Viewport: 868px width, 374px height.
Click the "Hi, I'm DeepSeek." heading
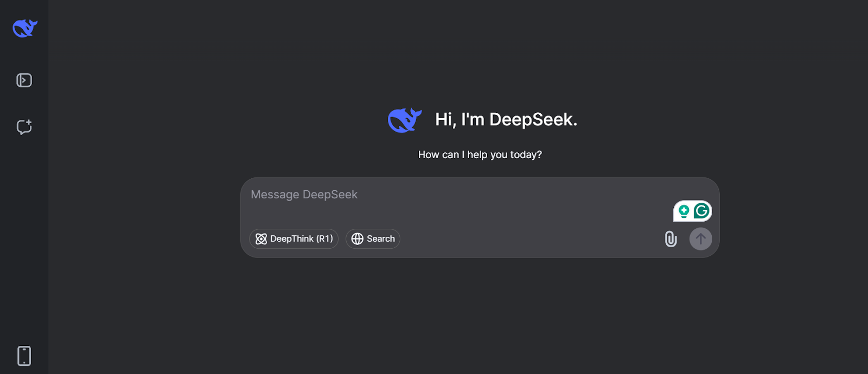coord(506,119)
